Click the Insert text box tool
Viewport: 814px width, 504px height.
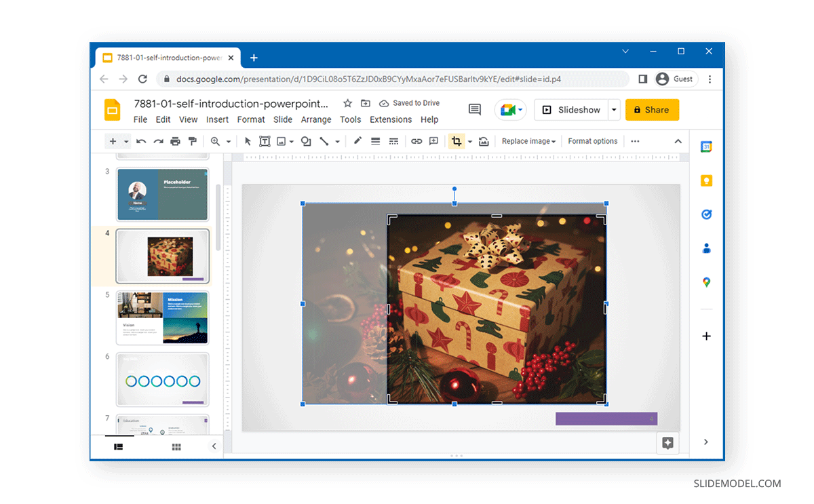pyautogui.click(x=265, y=141)
